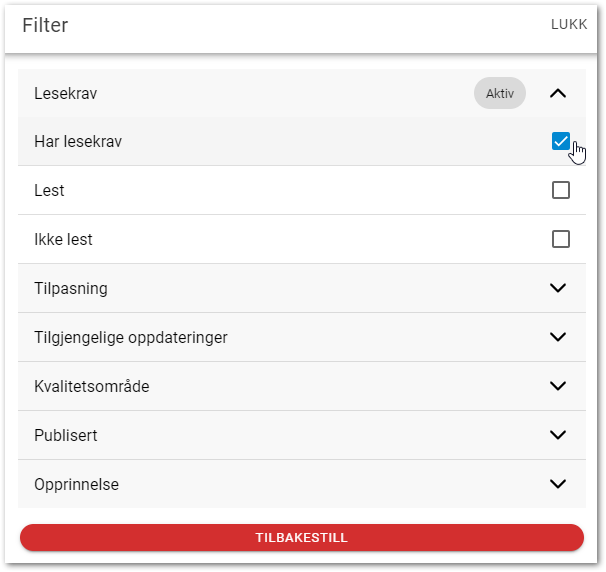Expand Tilpasning using its chevron arrow
Screen dimensions: 606x572
(559, 288)
